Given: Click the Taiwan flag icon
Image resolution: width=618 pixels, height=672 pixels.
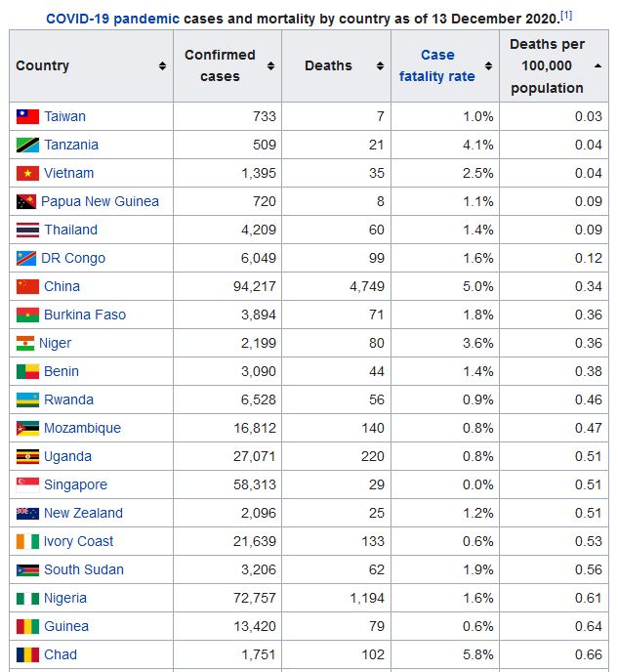Looking at the screenshot, I should pyautogui.click(x=28, y=116).
